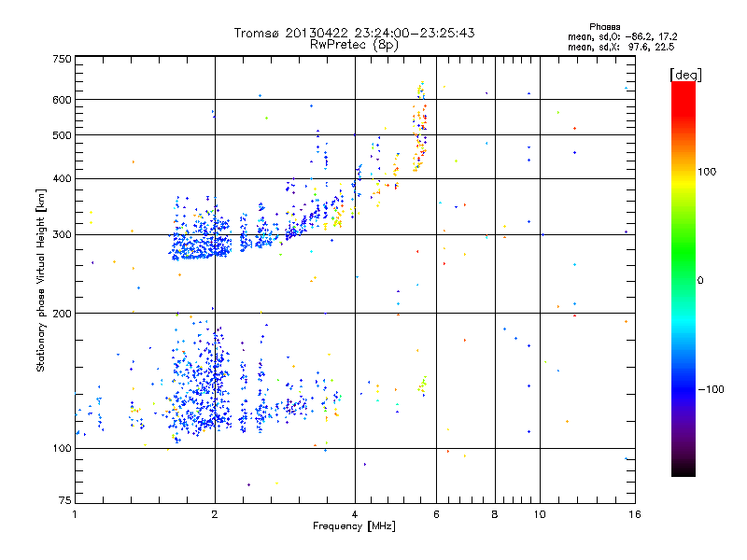Screen dimensions: 747x560
Task: Click the y-axis tick label '200'
Action: click(62, 314)
